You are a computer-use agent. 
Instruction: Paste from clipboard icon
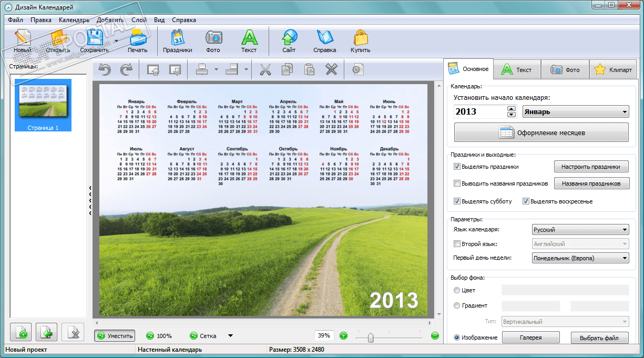click(x=310, y=69)
